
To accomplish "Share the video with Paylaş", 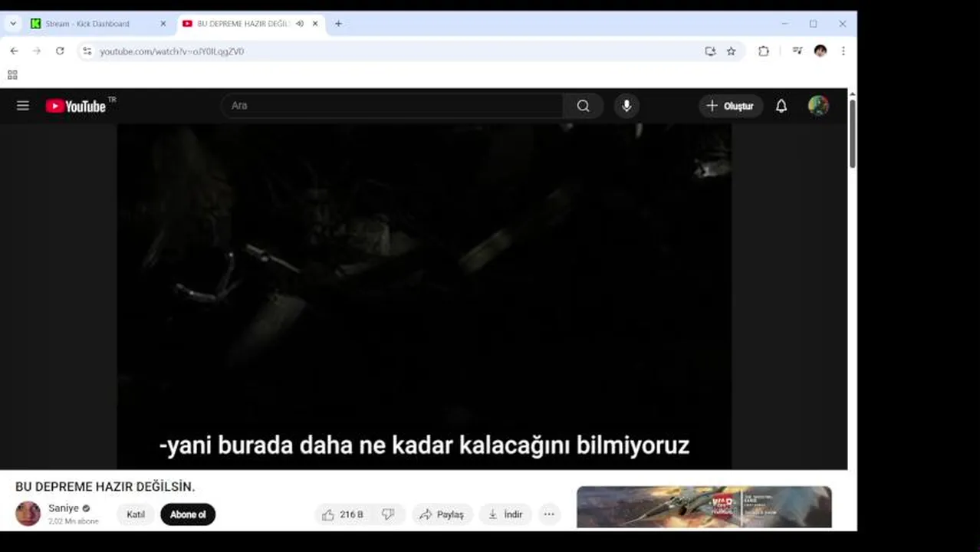I will (442, 514).
